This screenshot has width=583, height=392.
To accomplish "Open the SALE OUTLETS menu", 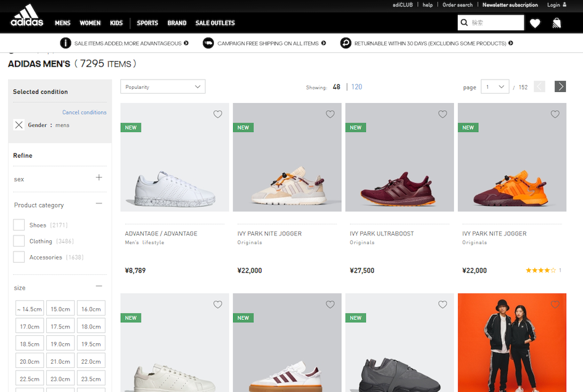I will pos(215,23).
